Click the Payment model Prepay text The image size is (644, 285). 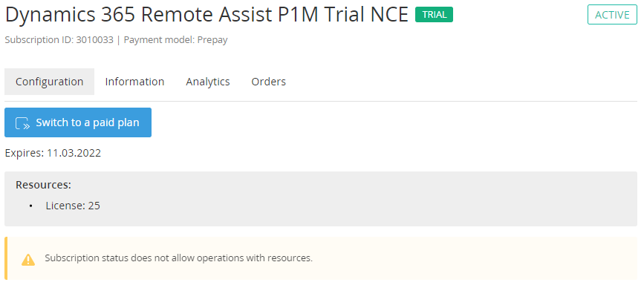click(x=176, y=40)
